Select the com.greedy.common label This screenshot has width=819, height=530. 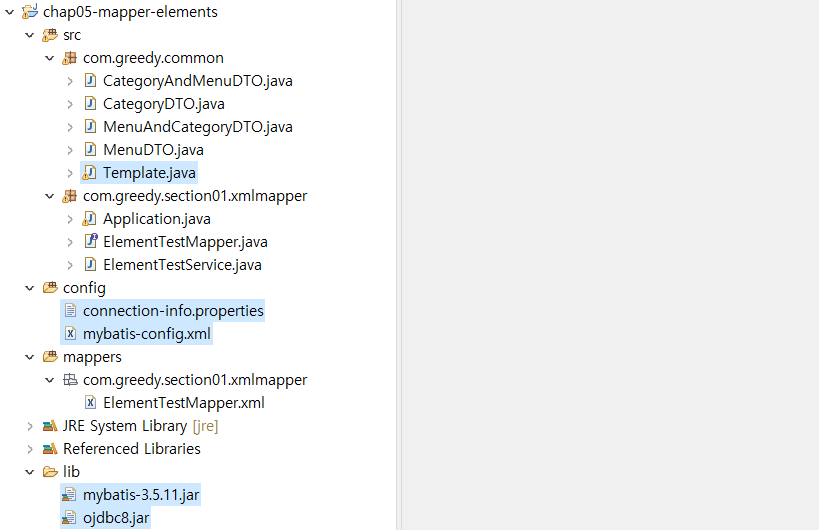153,58
